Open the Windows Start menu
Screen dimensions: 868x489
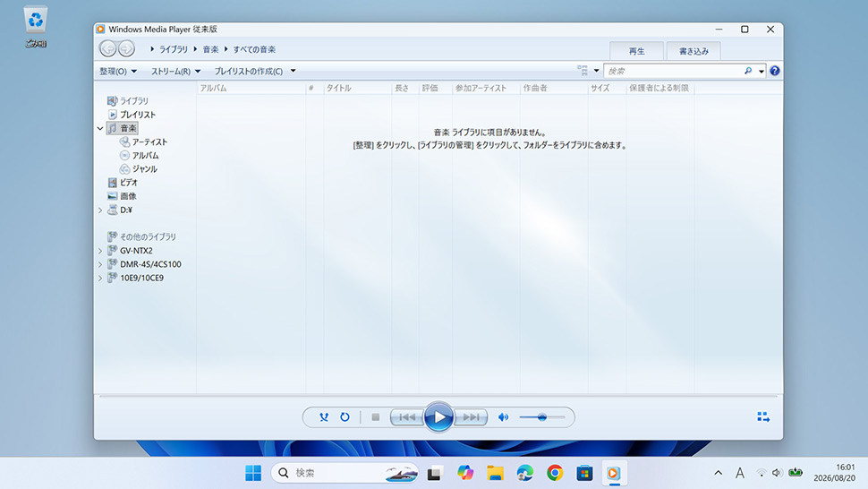click(x=253, y=473)
